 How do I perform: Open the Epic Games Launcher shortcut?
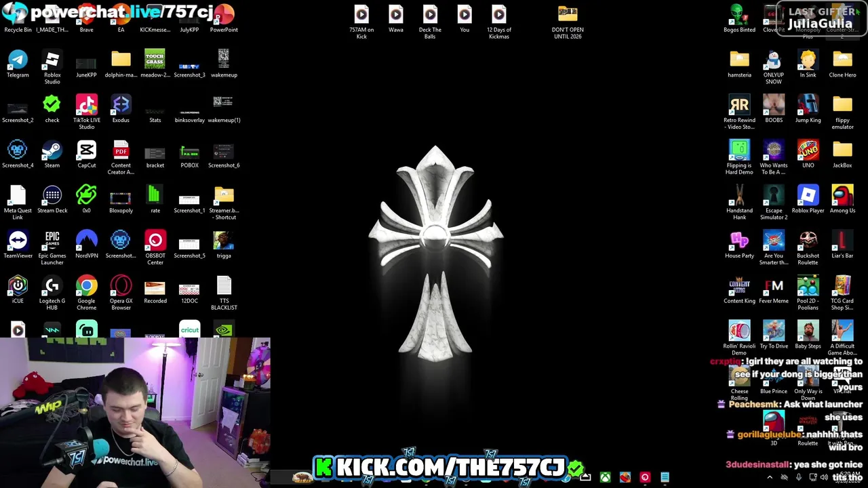click(x=52, y=247)
